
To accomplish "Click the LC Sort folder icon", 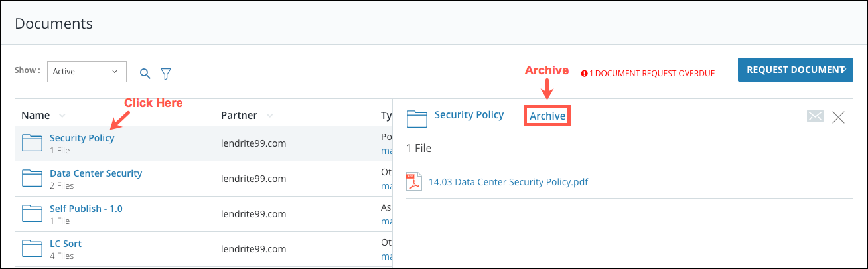I will [x=32, y=248].
